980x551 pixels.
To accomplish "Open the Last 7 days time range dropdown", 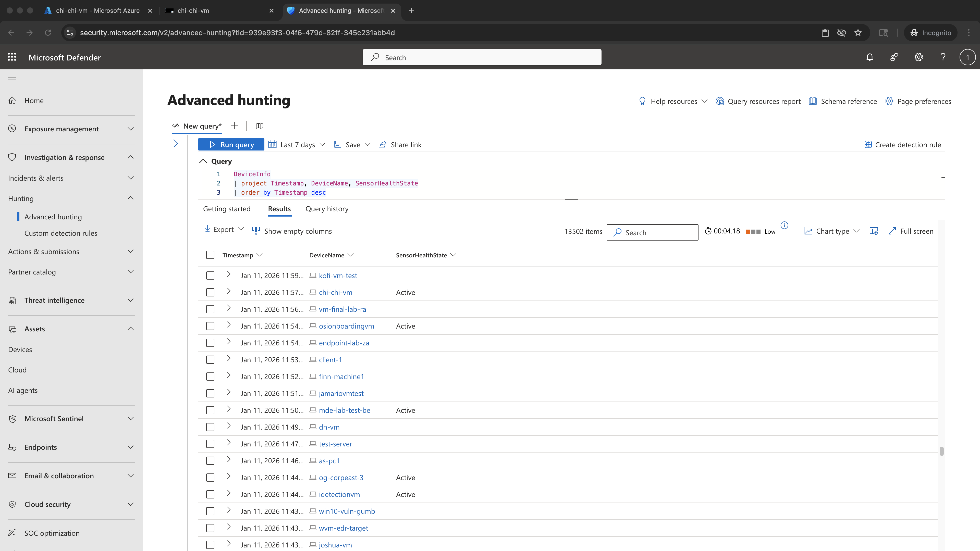I will click(x=297, y=144).
